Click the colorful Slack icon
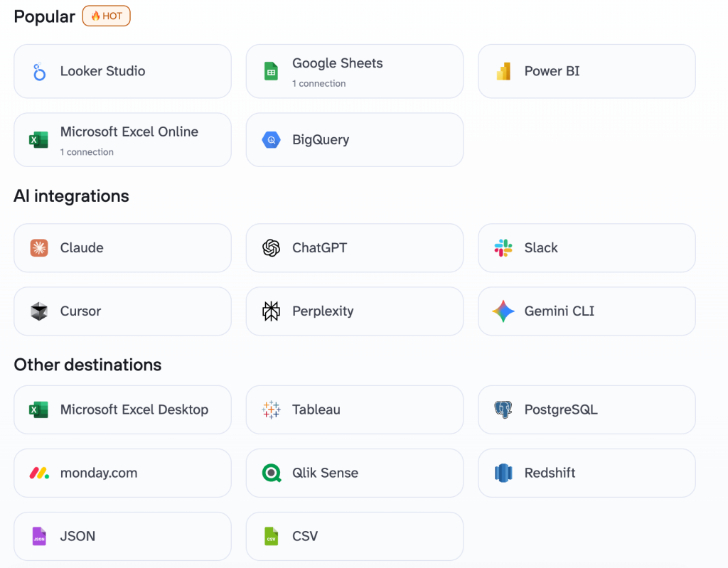728x568 pixels. click(x=503, y=248)
